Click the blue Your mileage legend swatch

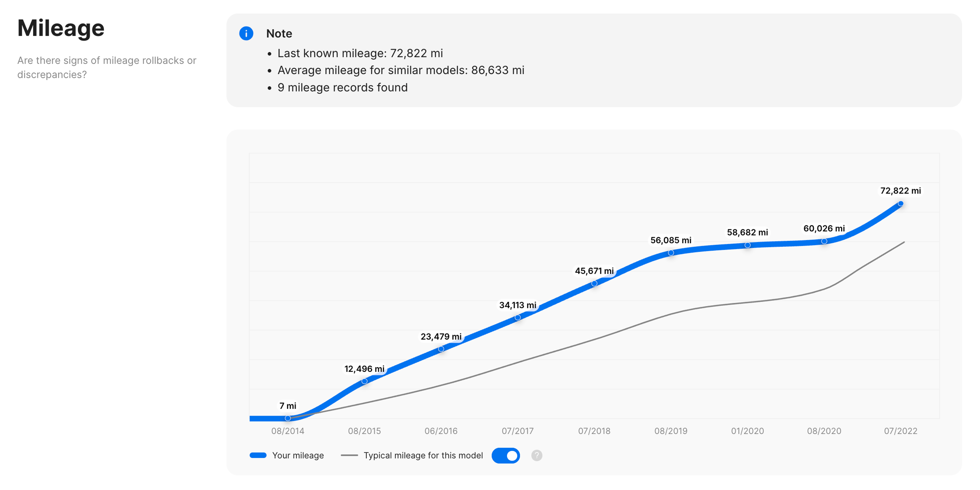258,455
